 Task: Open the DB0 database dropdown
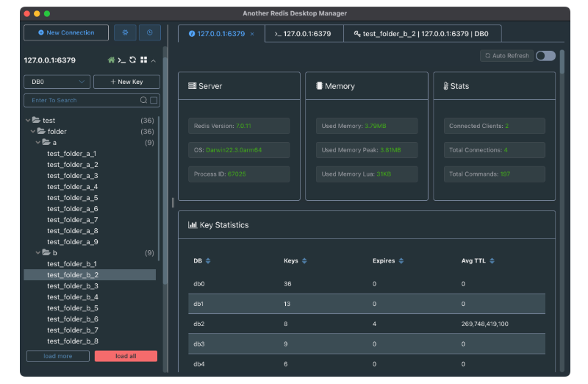click(x=57, y=82)
